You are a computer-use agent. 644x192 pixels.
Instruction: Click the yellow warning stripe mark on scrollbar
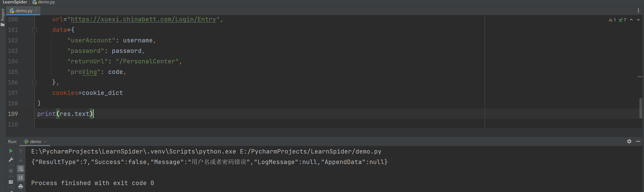coord(640,76)
